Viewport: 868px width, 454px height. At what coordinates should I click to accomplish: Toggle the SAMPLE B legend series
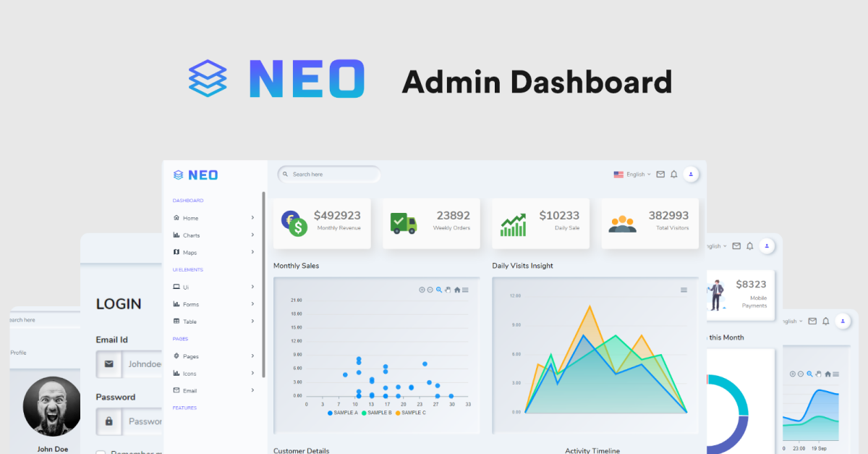[377, 413]
